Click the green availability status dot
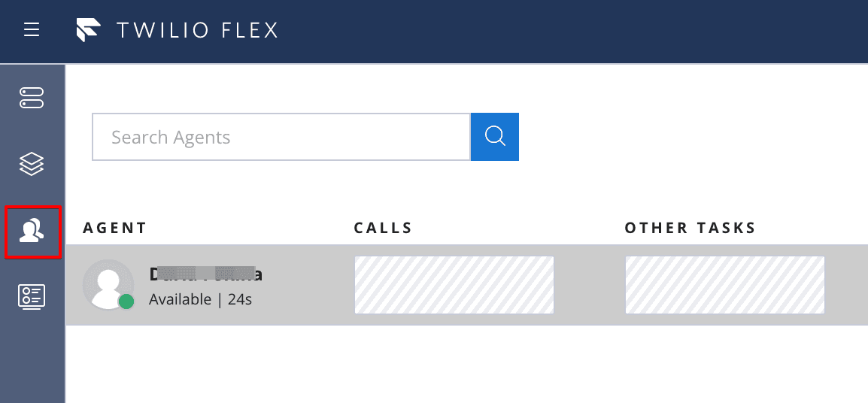The width and height of the screenshot is (868, 403). point(126,301)
